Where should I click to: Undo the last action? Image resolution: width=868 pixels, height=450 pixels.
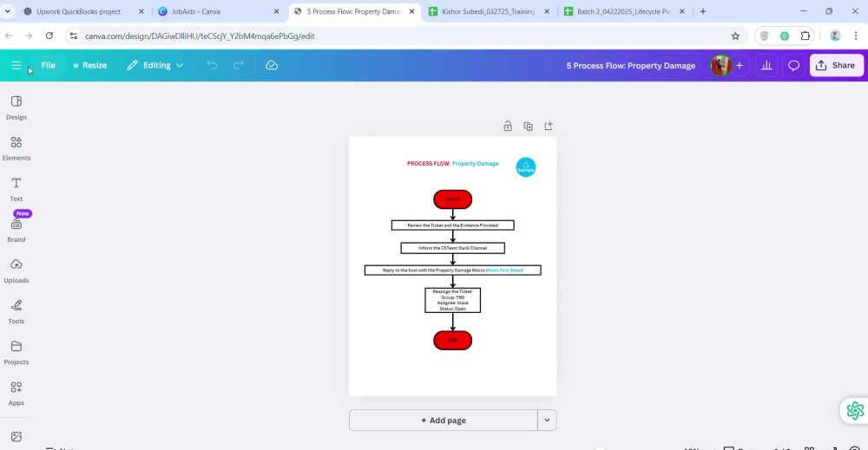tap(212, 65)
